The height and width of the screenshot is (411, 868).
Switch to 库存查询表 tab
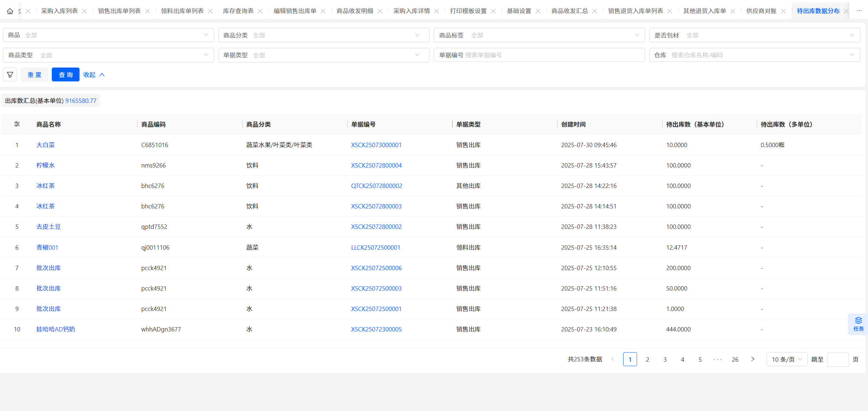(238, 11)
